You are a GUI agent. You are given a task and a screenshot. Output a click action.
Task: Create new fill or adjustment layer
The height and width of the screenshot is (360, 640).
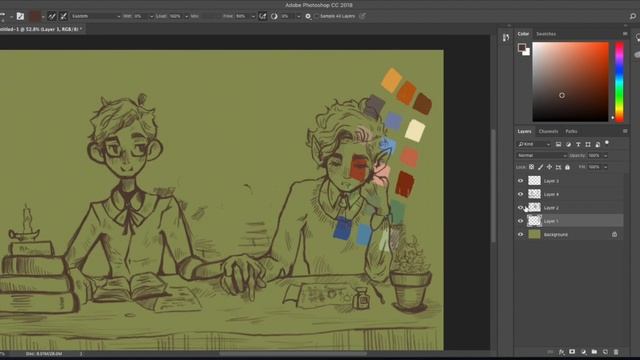(x=583, y=352)
